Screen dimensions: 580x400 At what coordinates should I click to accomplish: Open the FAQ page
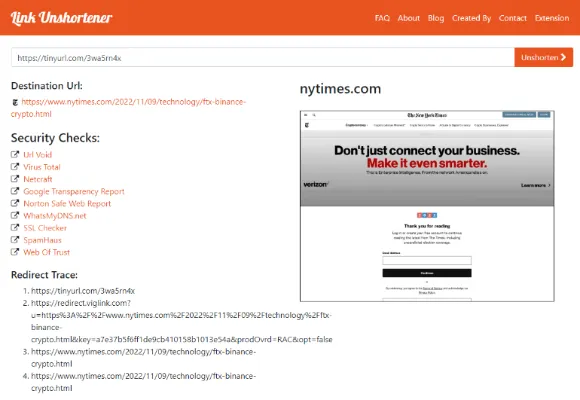click(x=382, y=18)
